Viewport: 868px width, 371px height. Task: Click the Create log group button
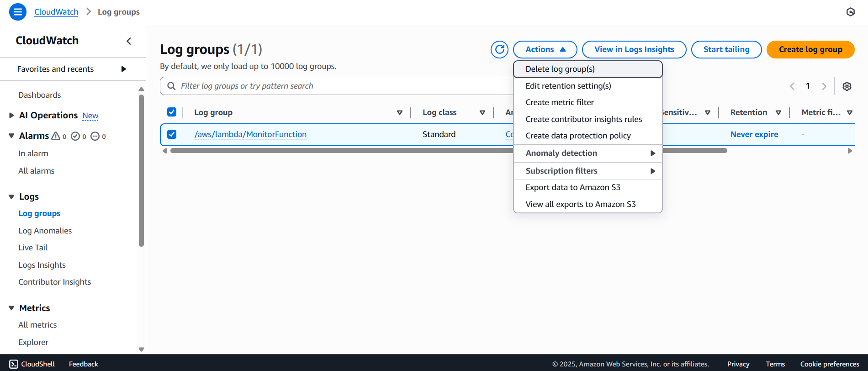click(810, 49)
